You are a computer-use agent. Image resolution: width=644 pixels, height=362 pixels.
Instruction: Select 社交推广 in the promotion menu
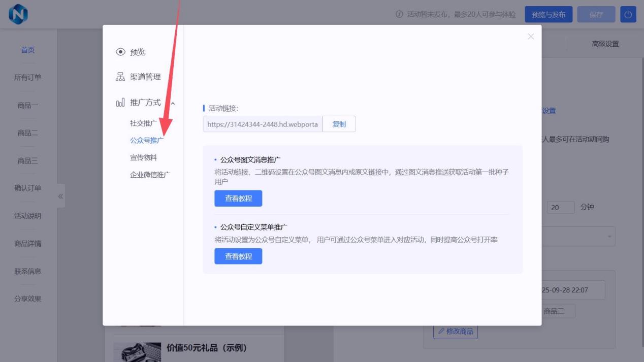pos(143,123)
